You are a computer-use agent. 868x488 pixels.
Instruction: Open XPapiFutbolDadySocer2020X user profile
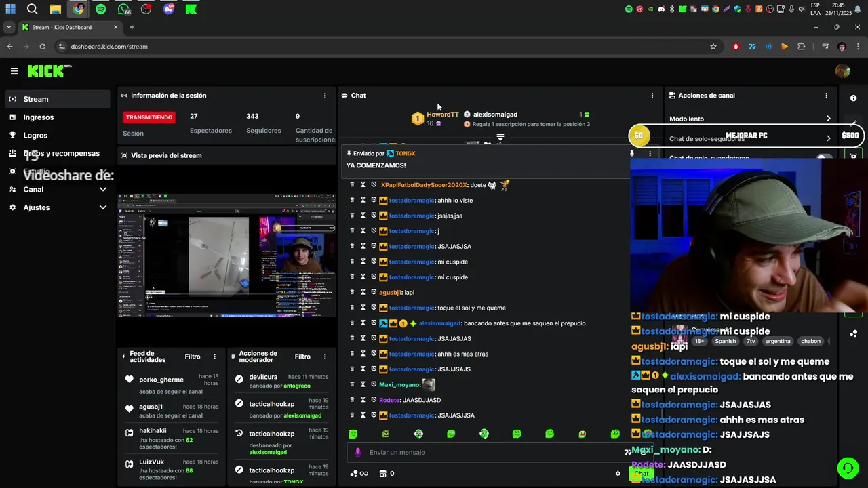424,185
